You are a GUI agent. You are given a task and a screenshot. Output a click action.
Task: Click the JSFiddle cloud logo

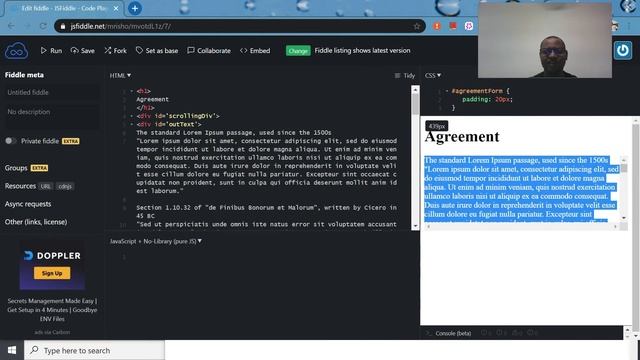(x=16, y=51)
